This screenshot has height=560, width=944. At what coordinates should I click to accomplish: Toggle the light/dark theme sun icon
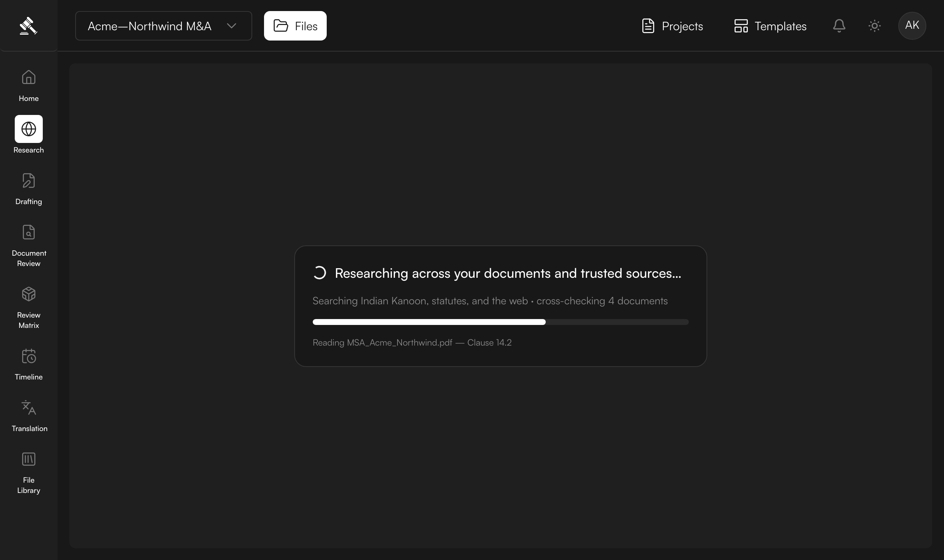875,26
